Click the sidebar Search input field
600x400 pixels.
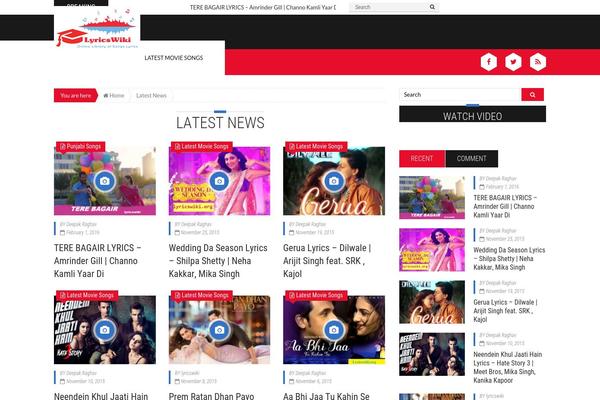pyautogui.click(x=460, y=95)
